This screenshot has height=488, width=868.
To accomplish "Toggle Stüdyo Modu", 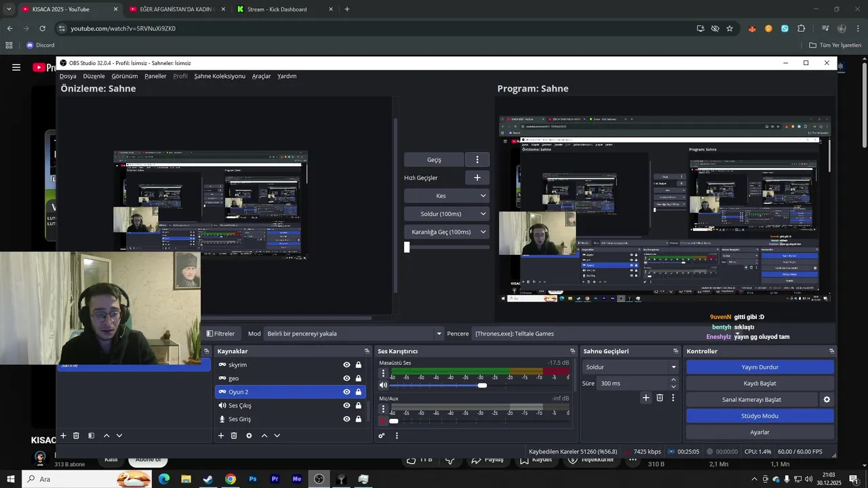I will 759,416.
